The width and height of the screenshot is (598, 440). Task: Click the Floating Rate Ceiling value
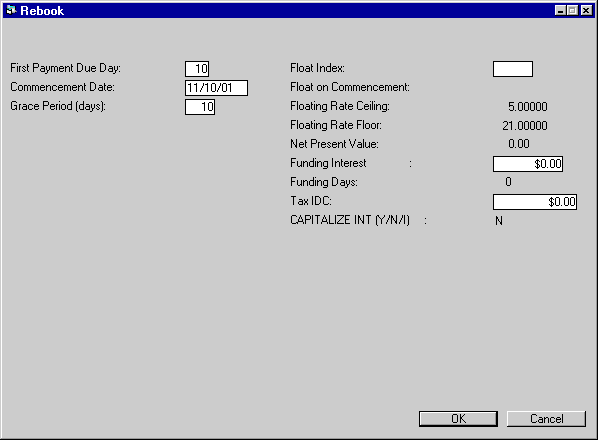[x=527, y=106]
